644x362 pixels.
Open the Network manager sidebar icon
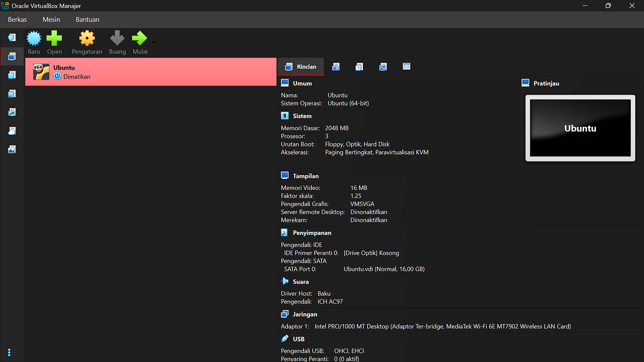12,112
